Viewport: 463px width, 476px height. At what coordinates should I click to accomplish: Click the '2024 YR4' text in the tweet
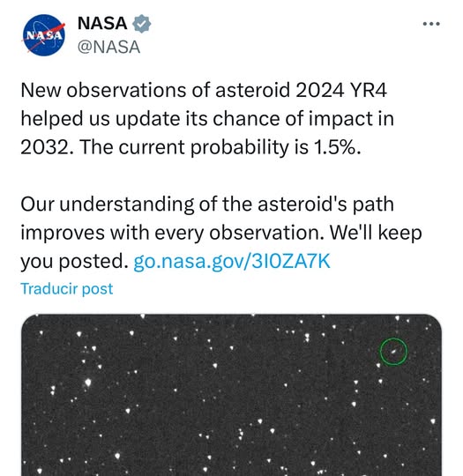click(341, 90)
